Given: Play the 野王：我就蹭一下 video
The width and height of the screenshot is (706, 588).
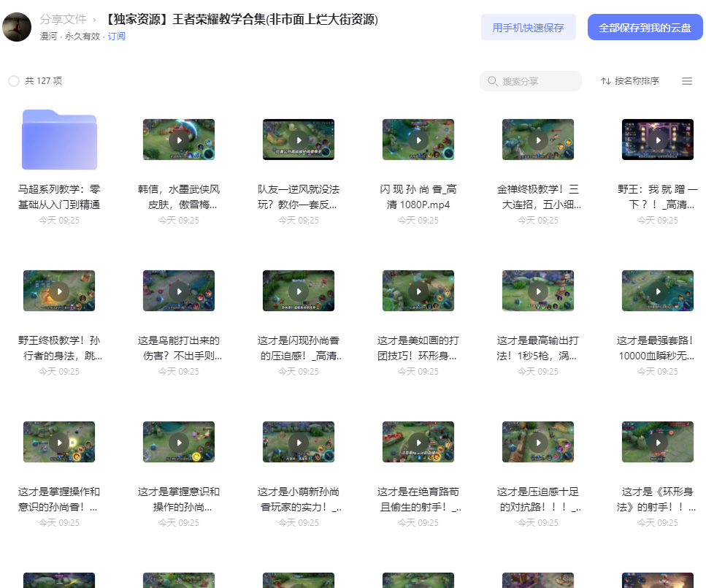Looking at the screenshot, I should (658, 140).
